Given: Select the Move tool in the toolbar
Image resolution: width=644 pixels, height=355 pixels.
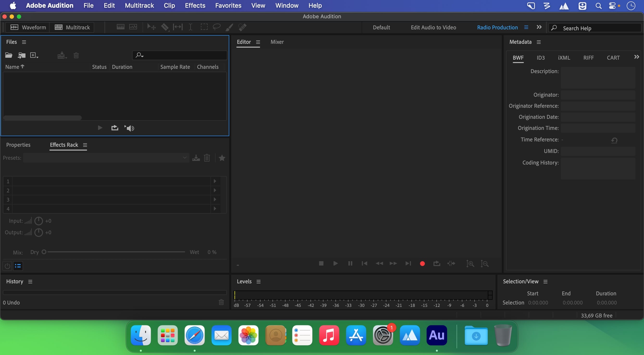Looking at the screenshot, I should coord(151,27).
